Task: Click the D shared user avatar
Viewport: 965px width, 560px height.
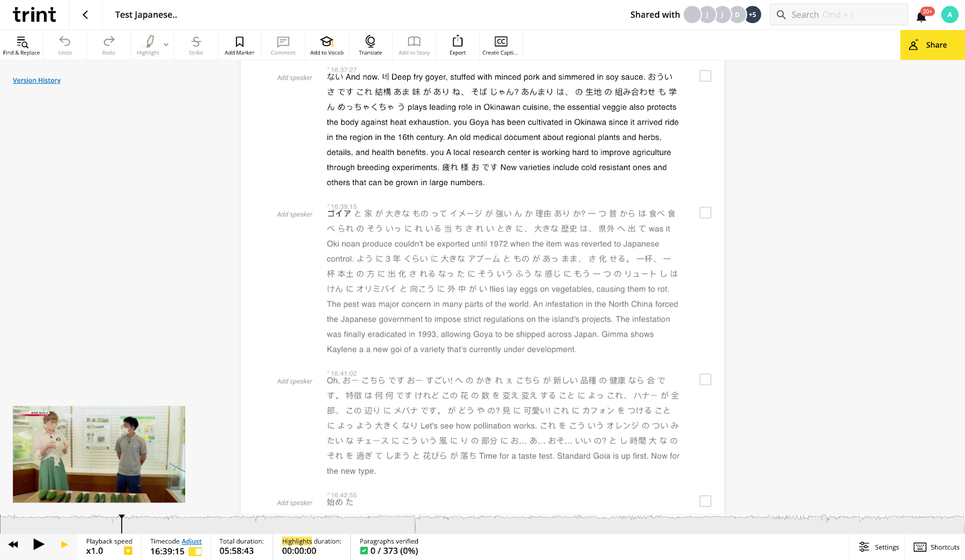Action: click(x=737, y=14)
